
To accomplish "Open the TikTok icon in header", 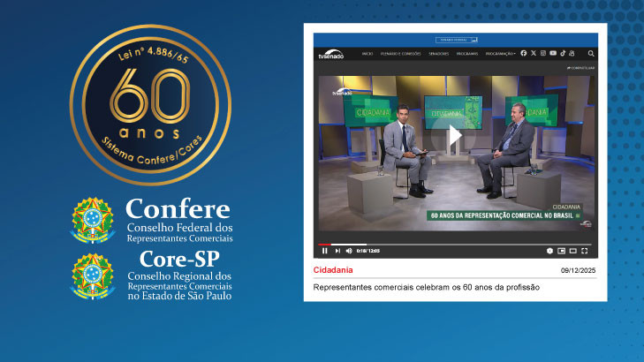I will (x=563, y=54).
